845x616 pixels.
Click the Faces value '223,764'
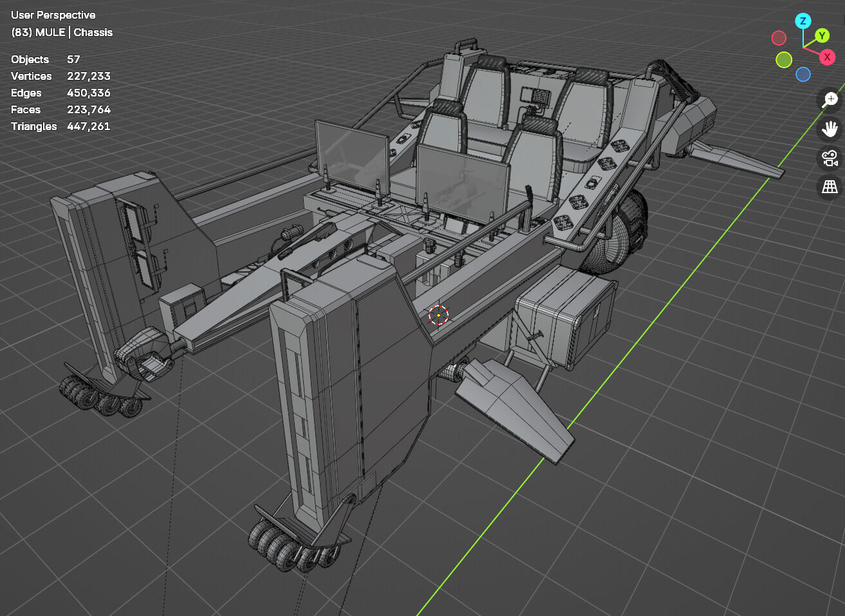point(89,109)
